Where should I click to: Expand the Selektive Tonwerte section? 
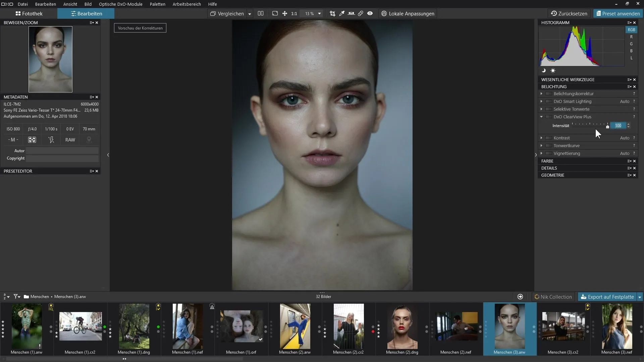[x=541, y=109]
